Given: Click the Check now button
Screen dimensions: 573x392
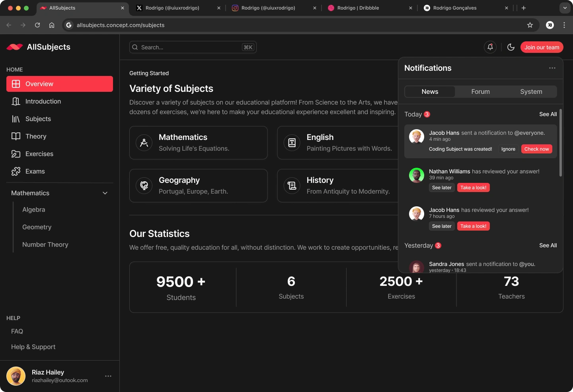Looking at the screenshot, I should coord(536,149).
